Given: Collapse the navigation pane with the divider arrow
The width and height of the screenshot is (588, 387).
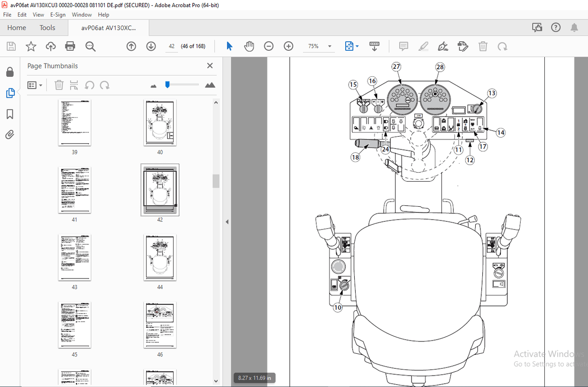Looking at the screenshot, I should pos(227,221).
